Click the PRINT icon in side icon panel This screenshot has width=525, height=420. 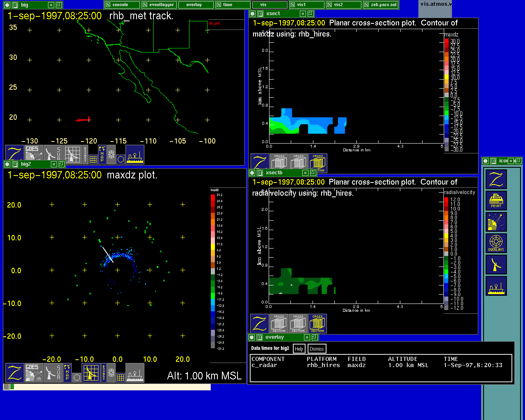tap(496, 201)
